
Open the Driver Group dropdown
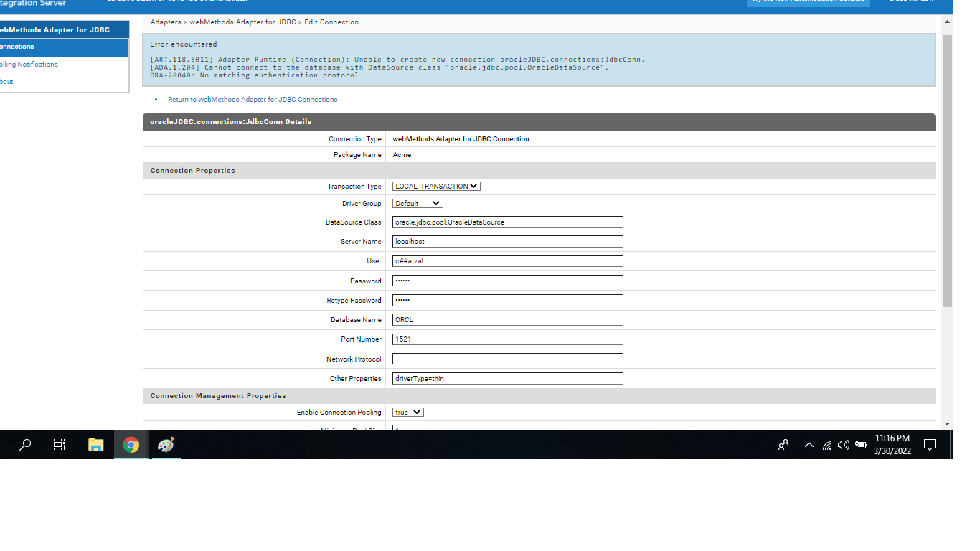[x=418, y=204]
